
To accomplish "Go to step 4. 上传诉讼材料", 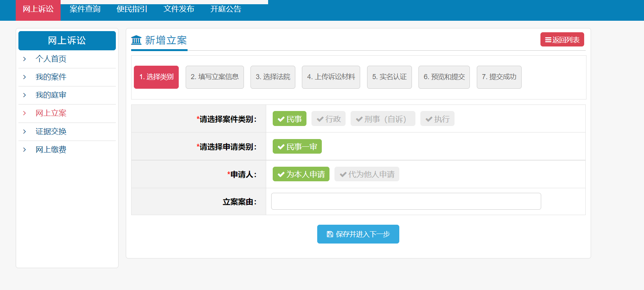I will [331, 77].
